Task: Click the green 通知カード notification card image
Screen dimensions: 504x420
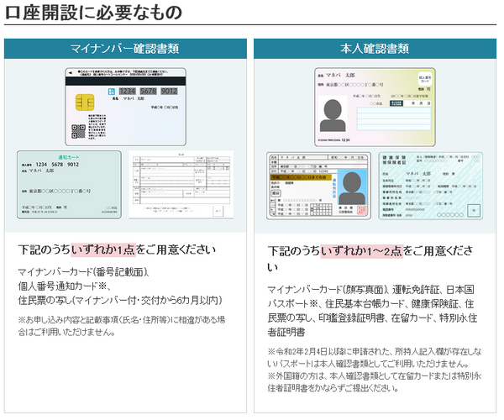Action: [x=69, y=186]
